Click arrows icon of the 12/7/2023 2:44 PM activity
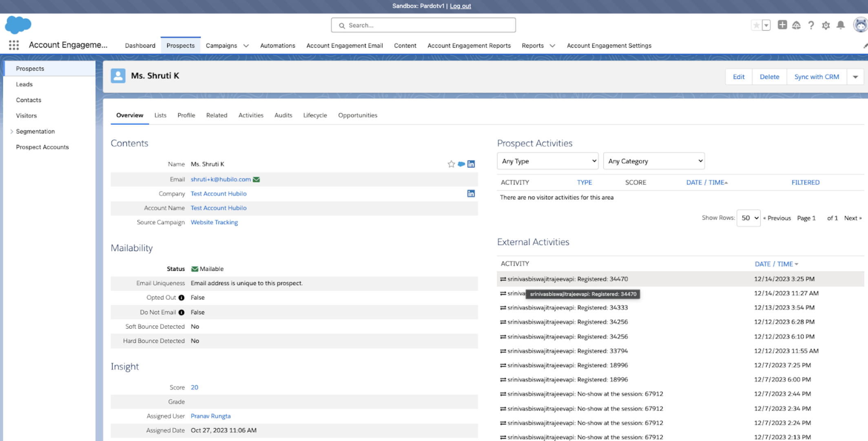 pyautogui.click(x=503, y=394)
